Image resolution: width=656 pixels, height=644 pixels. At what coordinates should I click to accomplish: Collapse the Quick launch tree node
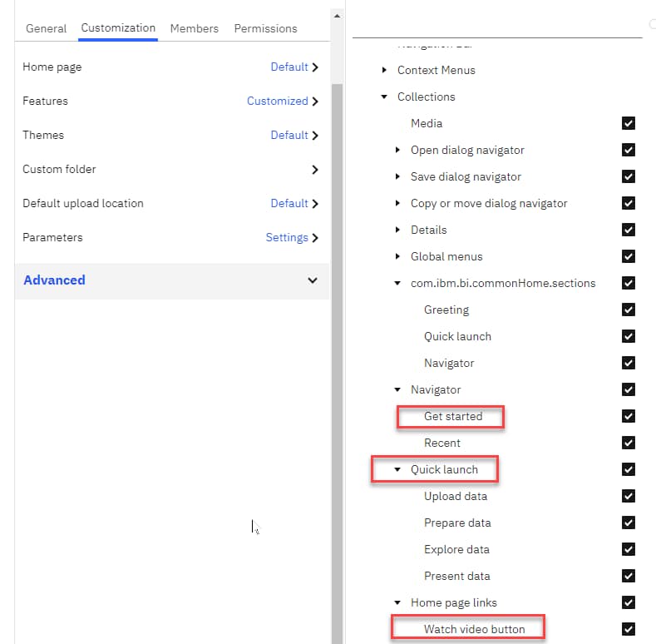pyautogui.click(x=397, y=469)
